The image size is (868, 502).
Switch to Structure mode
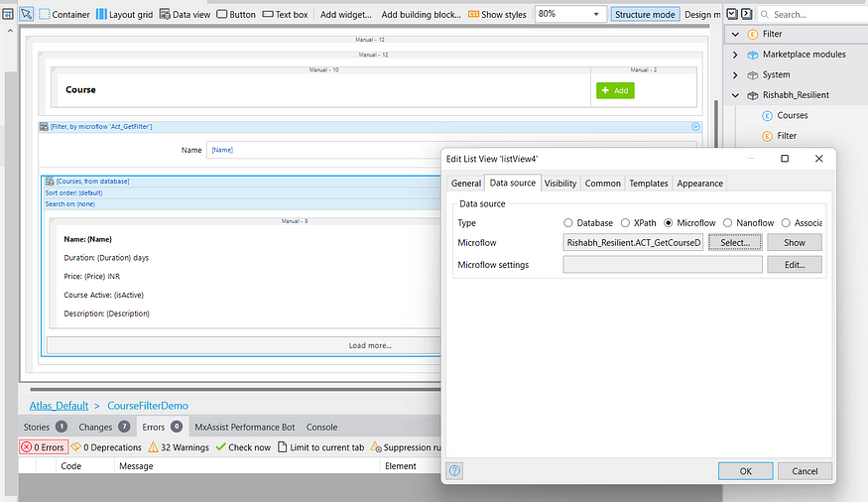(x=645, y=15)
